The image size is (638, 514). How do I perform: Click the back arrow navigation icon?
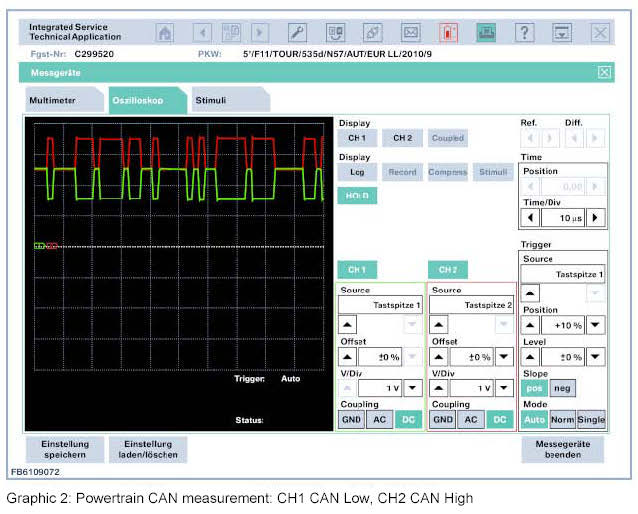tap(203, 33)
